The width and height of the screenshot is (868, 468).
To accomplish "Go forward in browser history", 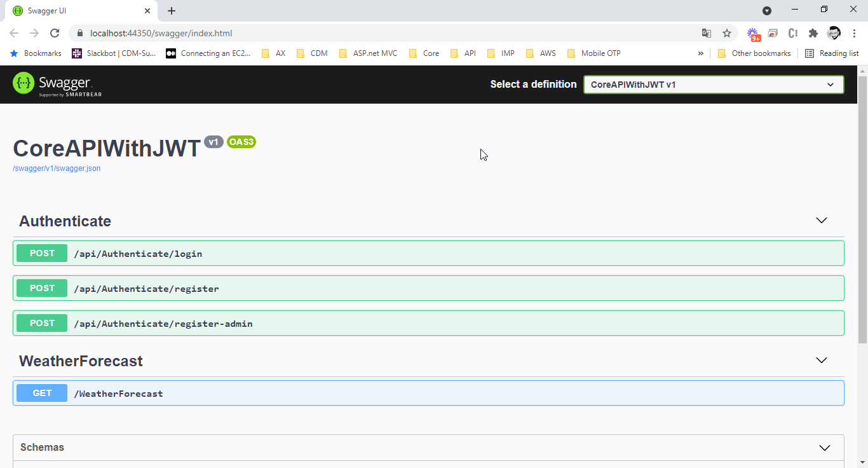I will click(34, 33).
